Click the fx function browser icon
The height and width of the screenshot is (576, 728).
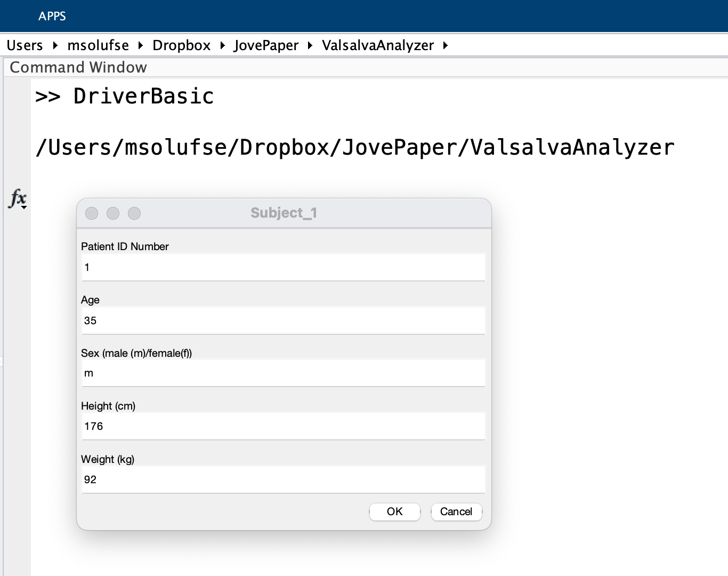tap(18, 198)
